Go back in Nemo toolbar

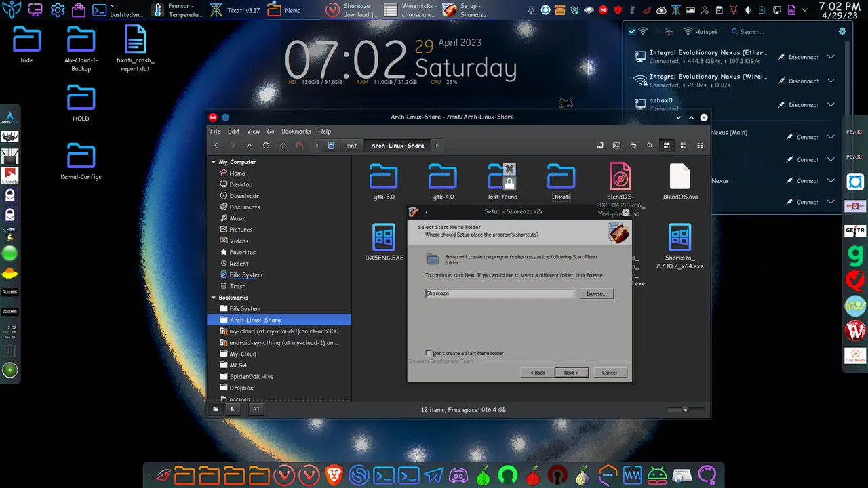click(216, 146)
